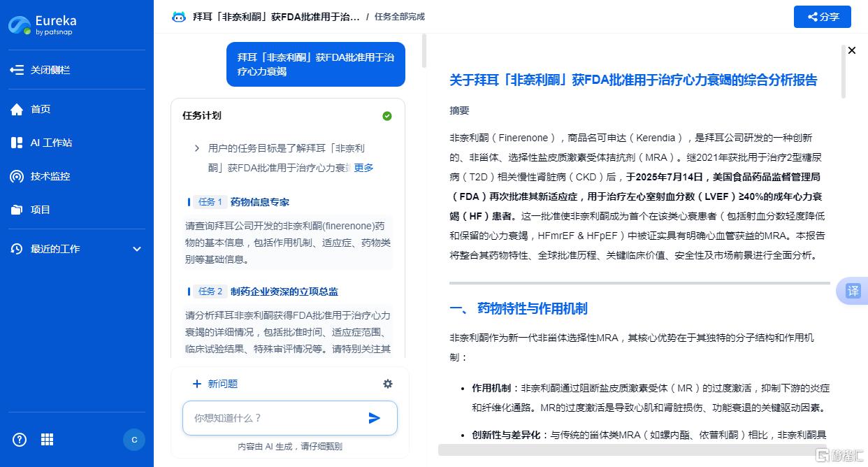Send message with paper plane icon
The width and height of the screenshot is (868, 467).
click(x=375, y=418)
